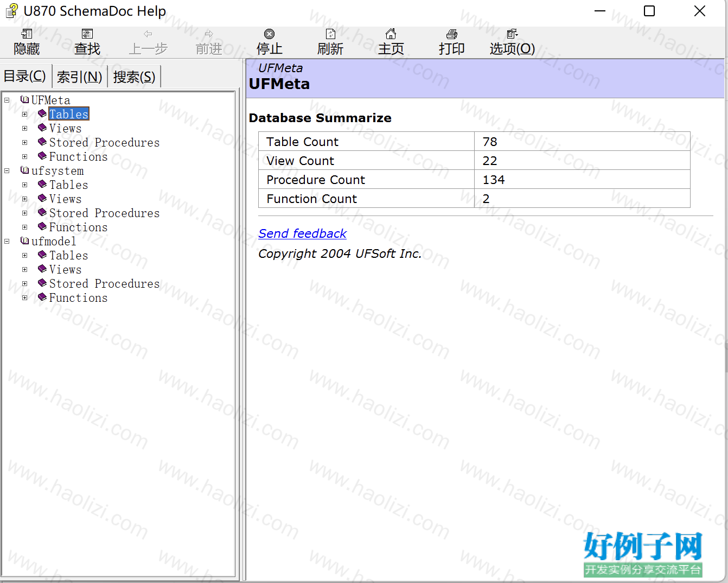Close the SchemaDoc Help window
This screenshot has height=583, width=728.
[x=700, y=11]
